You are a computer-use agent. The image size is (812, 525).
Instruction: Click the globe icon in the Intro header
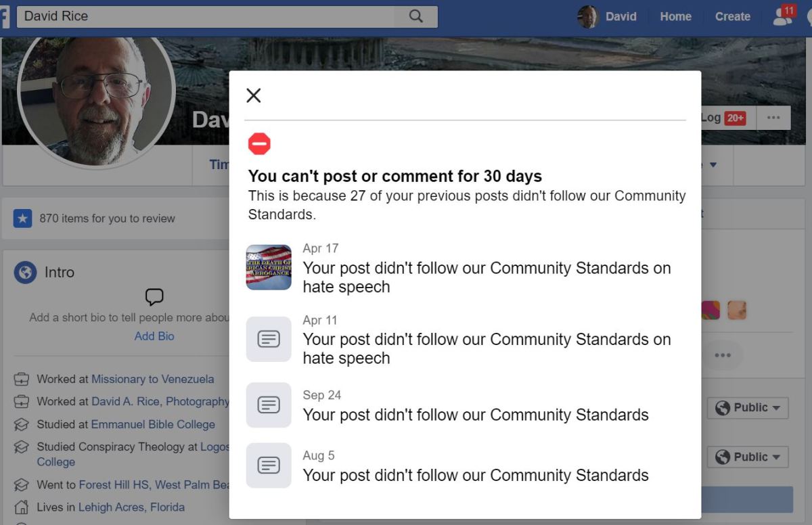(25, 272)
